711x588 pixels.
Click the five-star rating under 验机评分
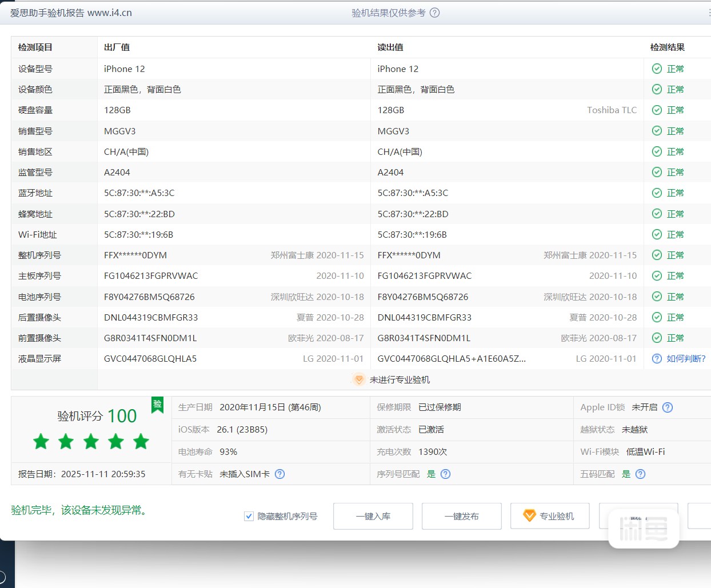point(91,441)
